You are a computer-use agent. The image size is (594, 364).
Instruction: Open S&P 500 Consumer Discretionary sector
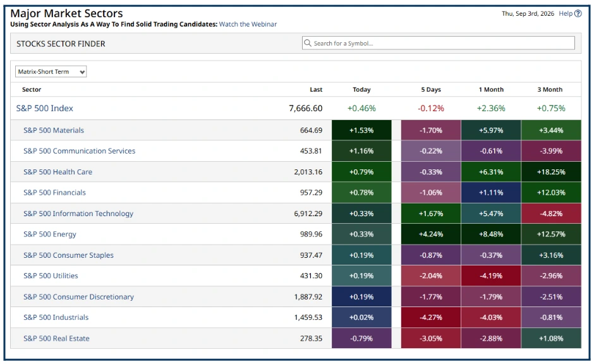tap(78, 297)
